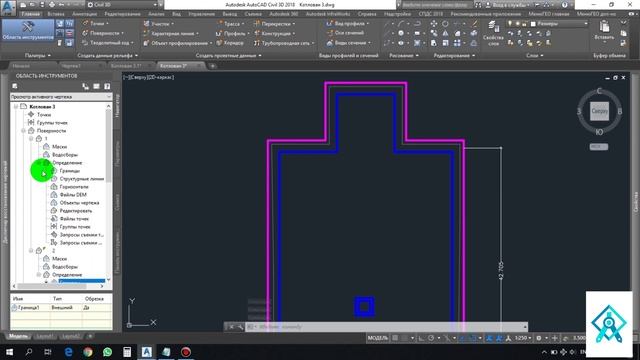Open the Civil 3D workspace dropdown
Image resolution: width=640 pixels, height=360 pixels.
click(122, 5)
